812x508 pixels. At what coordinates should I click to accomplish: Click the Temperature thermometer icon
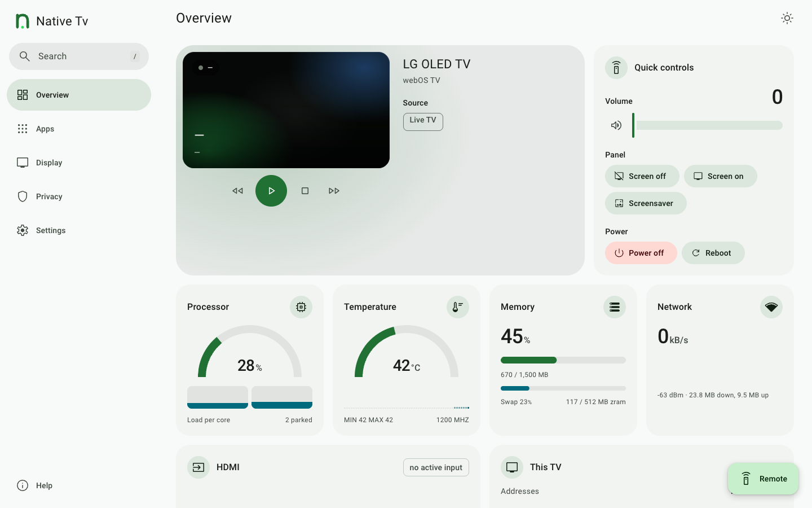click(x=458, y=307)
